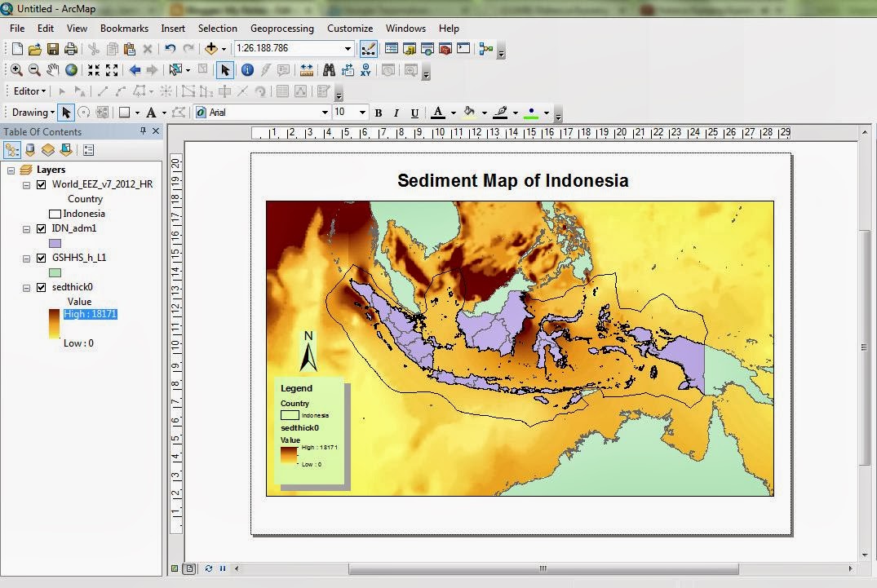The image size is (877, 588).
Task: Click List By Drawing Order icon
Action: [12, 149]
